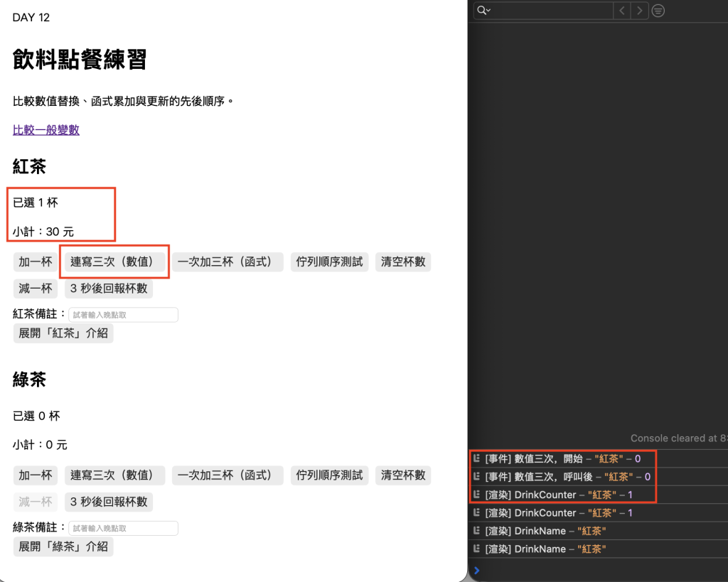This screenshot has width=728, height=582.
Task: Add one cup with 綠茶 加一杯 button
Action: tap(36, 475)
